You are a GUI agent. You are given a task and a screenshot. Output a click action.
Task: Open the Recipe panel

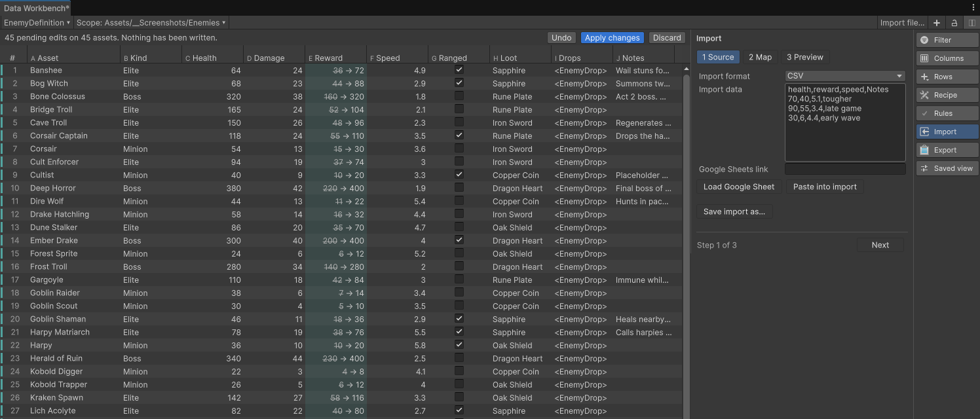point(947,95)
